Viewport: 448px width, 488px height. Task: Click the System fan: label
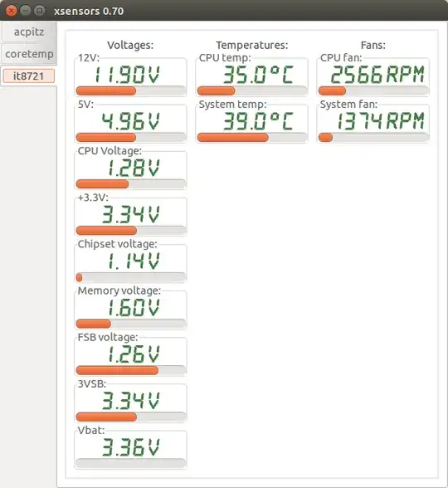tap(348, 105)
